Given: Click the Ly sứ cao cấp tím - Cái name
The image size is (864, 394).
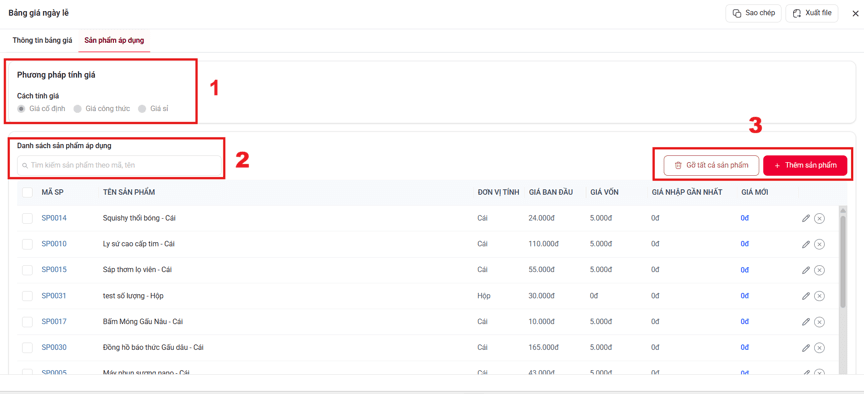Looking at the screenshot, I should (x=139, y=244).
